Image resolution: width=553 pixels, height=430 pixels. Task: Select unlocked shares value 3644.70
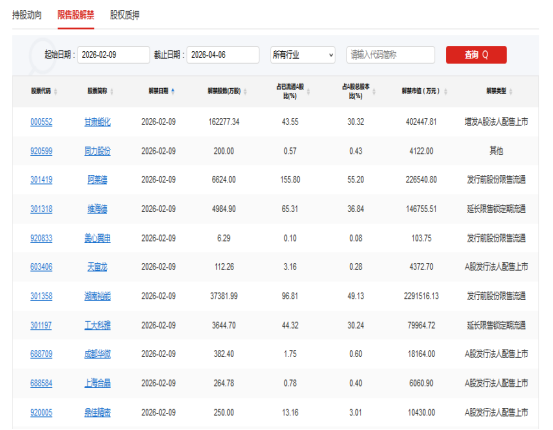click(x=224, y=325)
